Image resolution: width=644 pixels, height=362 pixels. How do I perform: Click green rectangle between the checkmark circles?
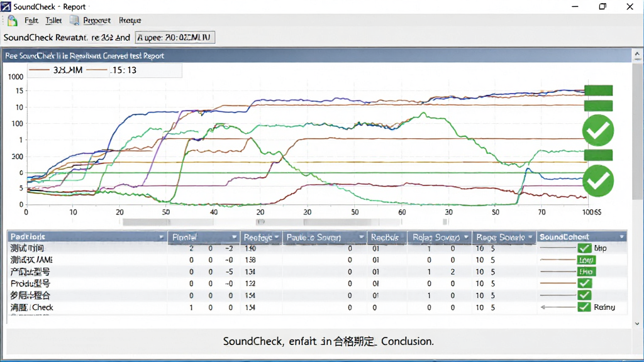599,155
